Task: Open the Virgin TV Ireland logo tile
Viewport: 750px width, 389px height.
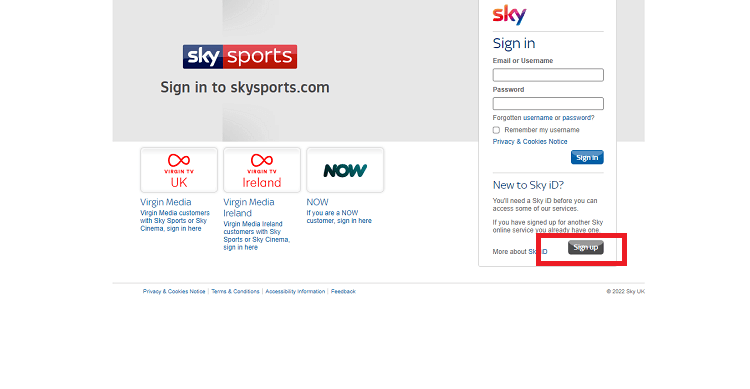Action: point(262,170)
